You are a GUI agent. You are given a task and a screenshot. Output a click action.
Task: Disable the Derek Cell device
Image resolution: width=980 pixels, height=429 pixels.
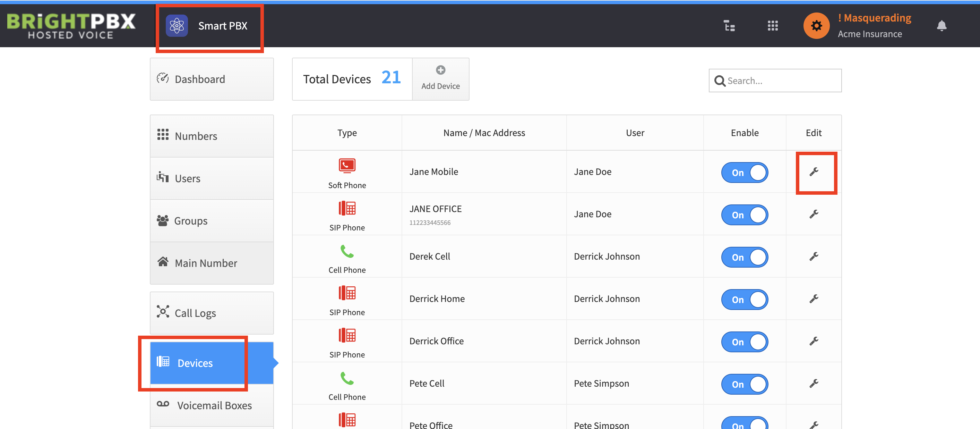[x=745, y=257]
